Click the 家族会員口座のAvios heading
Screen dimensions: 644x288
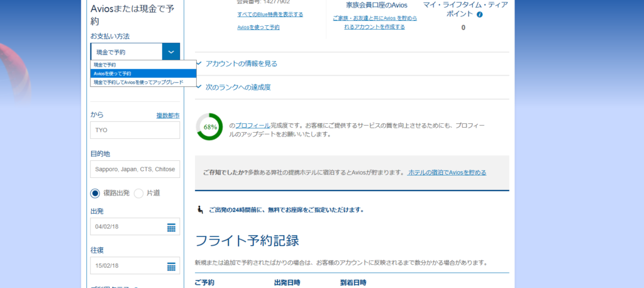click(377, 5)
